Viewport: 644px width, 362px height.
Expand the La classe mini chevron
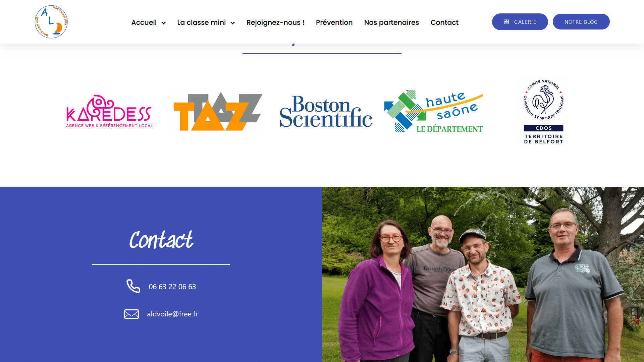tap(233, 23)
